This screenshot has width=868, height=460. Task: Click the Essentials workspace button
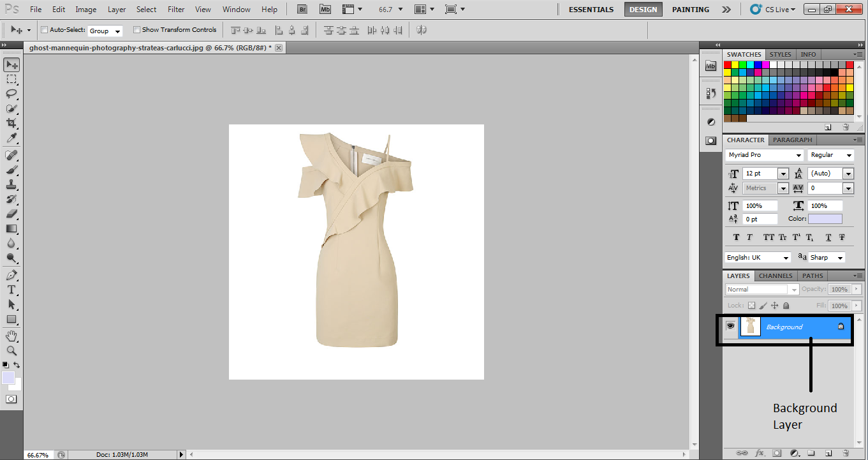(591, 10)
